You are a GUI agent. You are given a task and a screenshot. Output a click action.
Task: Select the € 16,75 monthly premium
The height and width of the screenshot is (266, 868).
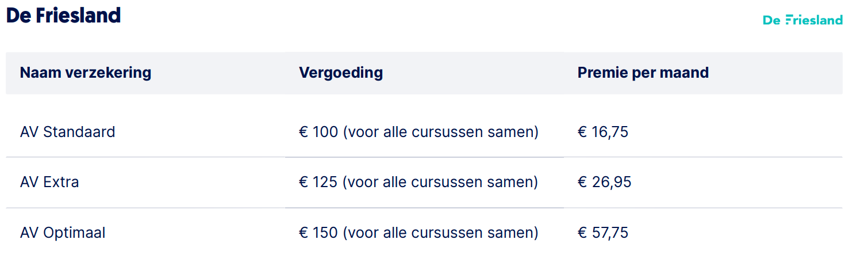point(603,132)
